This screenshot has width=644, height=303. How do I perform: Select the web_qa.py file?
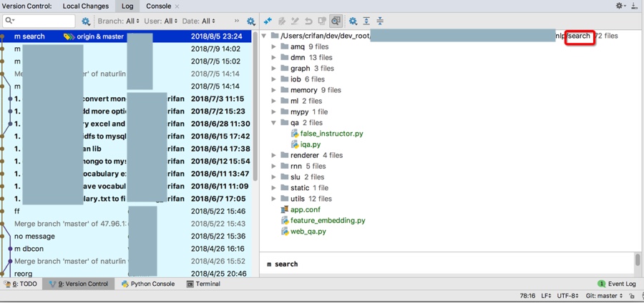pyautogui.click(x=308, y=232)
